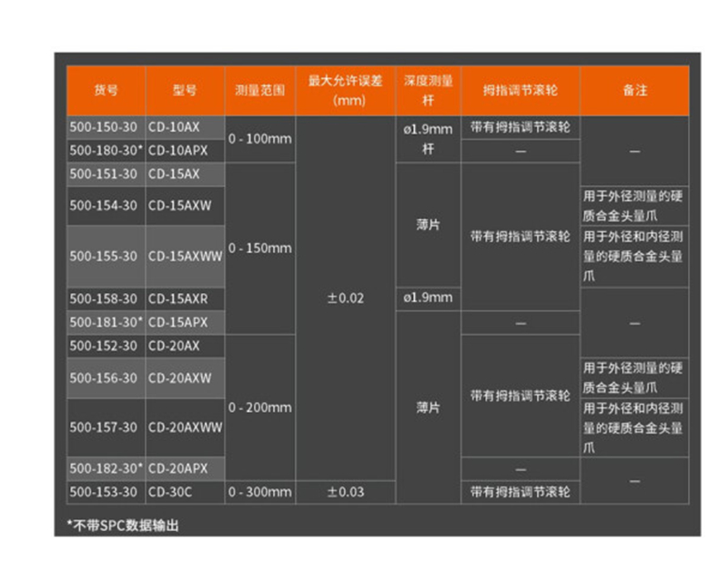The width and height of the screenshot is (728, 562).
Task: Click the 拇指调节滚轮 column header
Action: click(x=520, y=91)
